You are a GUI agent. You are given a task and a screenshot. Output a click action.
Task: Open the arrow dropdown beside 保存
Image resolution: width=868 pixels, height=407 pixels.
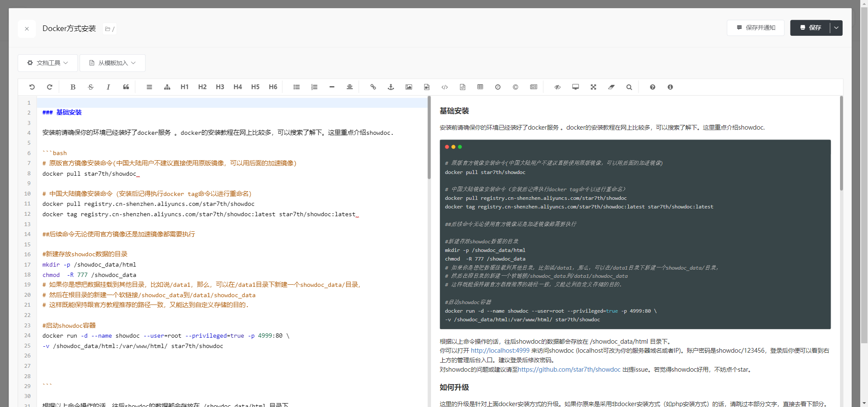pyautogui.click(x=836, y=28)
